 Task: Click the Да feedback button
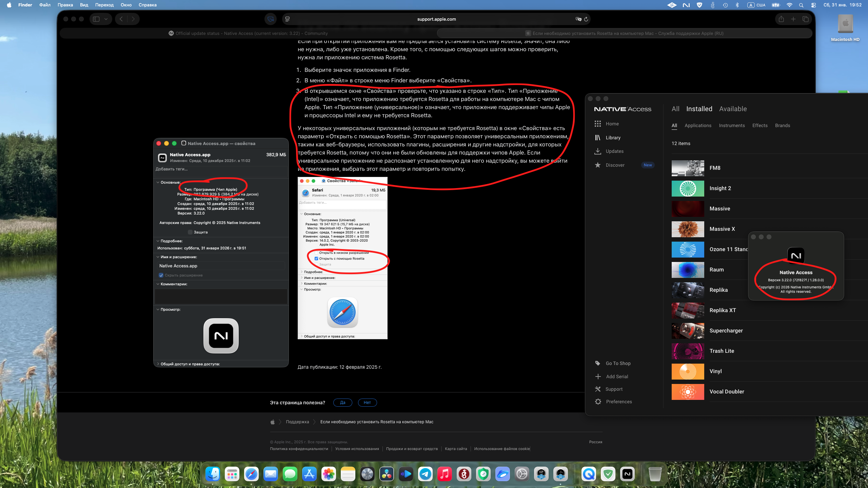(342, 403)
